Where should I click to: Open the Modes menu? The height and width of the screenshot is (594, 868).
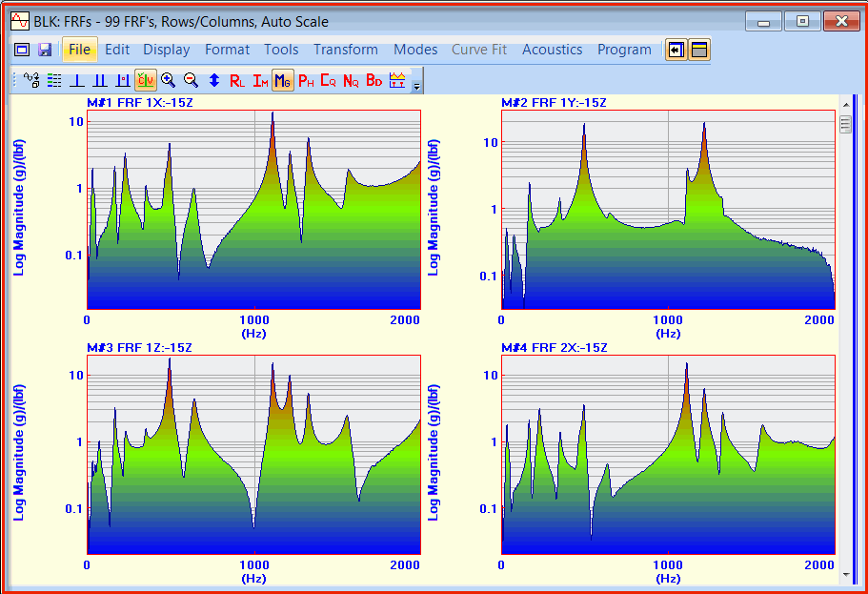(x=415, y=50)
